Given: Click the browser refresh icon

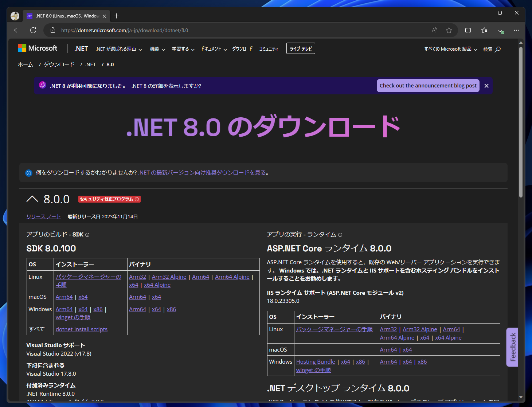Looking at the screenshot, I should tap(33, 30).
